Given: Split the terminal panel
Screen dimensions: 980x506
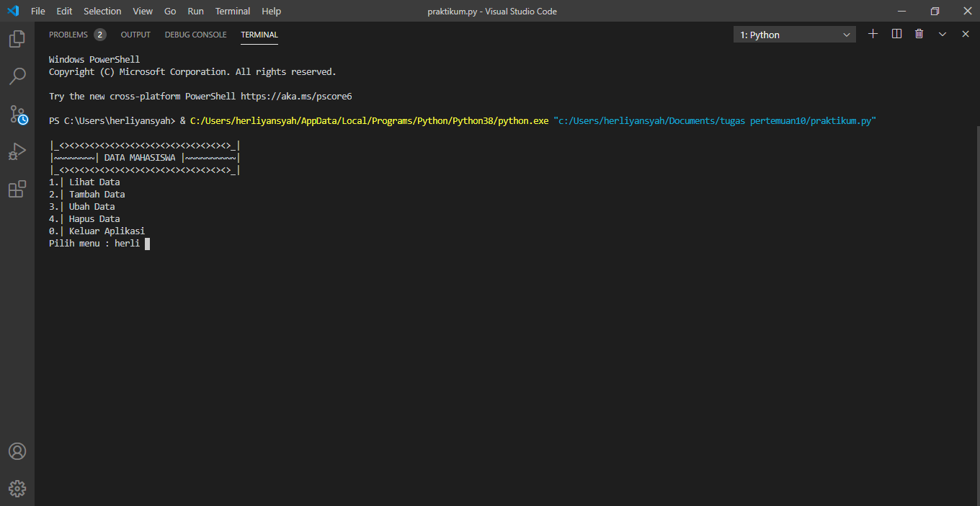Looking at the screenshot, I should (x=896, y=34).
